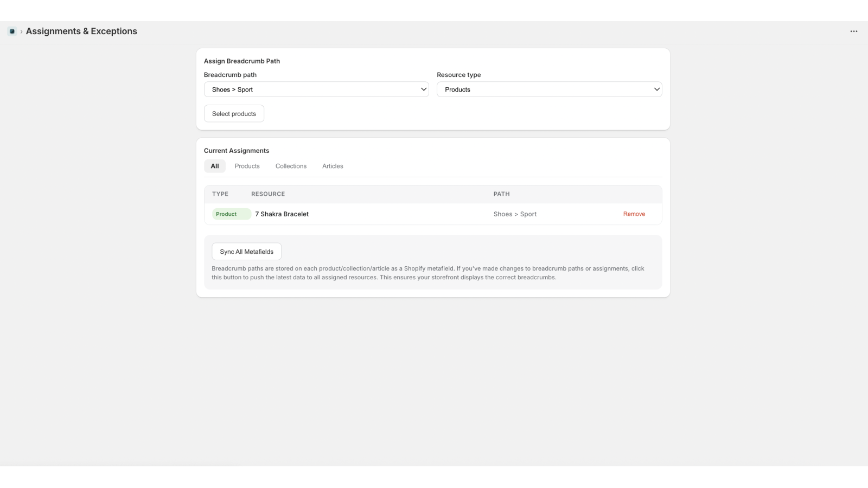Select the 7 Shakra Bracelet resource name
The height and width of the screenshot is (488, 868).
pos(282,214)
